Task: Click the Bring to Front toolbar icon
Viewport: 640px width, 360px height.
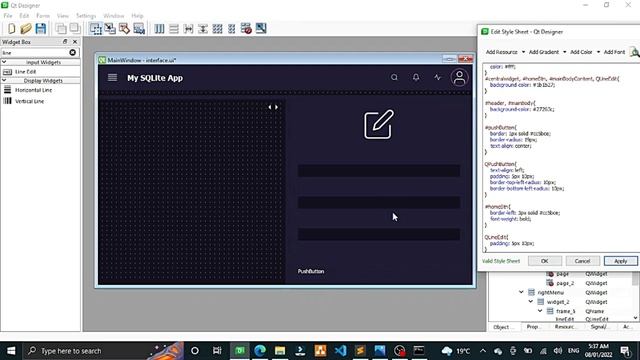Action: (75, 29)
